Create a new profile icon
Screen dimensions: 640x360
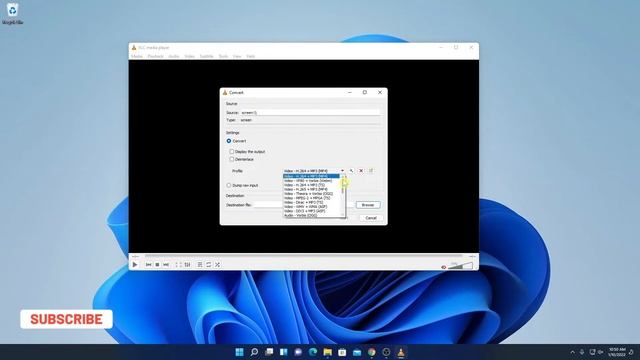371,171
